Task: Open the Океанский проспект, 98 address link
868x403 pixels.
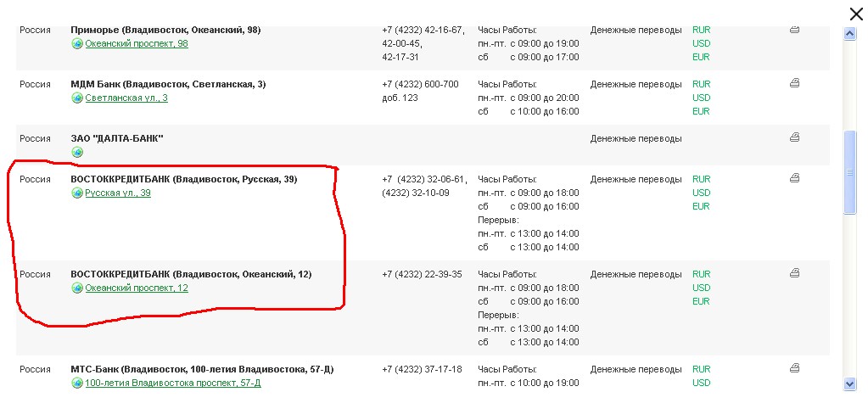Action: point(137,43)
